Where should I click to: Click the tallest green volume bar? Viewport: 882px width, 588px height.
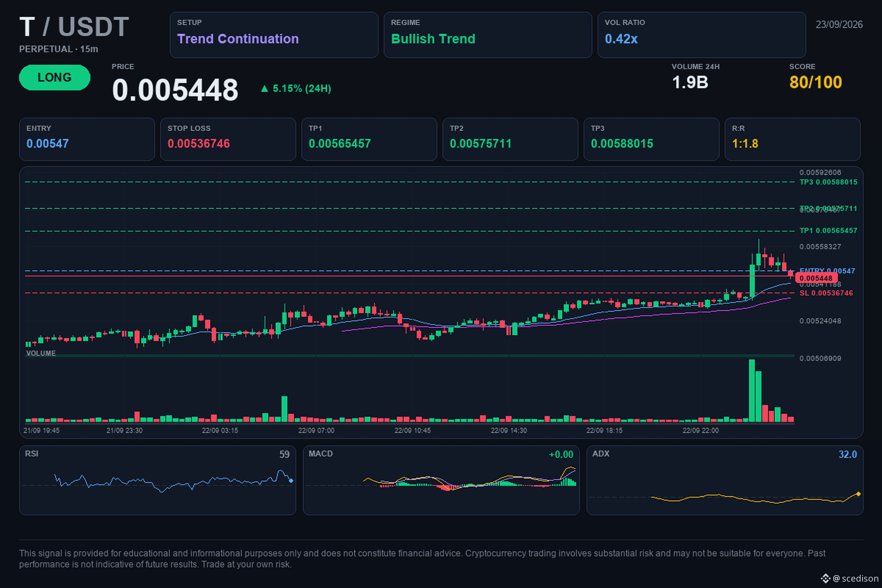(x=752, y=391)
